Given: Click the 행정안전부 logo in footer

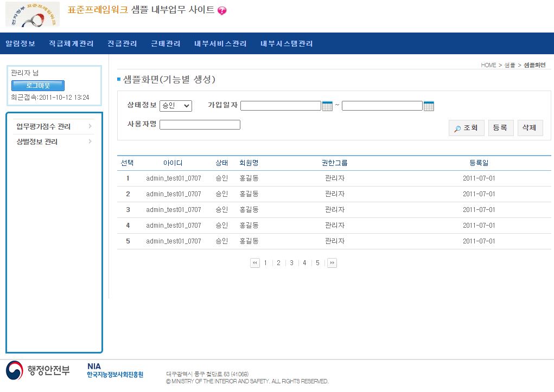Looking at the screenshot, I should (x=38, y=371).
